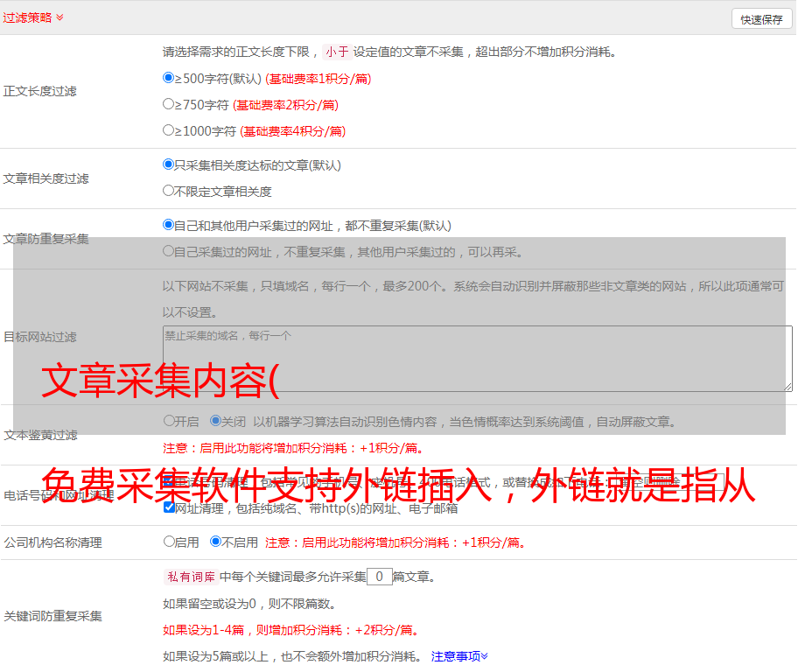Select 只采集相关度达标的文章 radio option

coord(169,164)
